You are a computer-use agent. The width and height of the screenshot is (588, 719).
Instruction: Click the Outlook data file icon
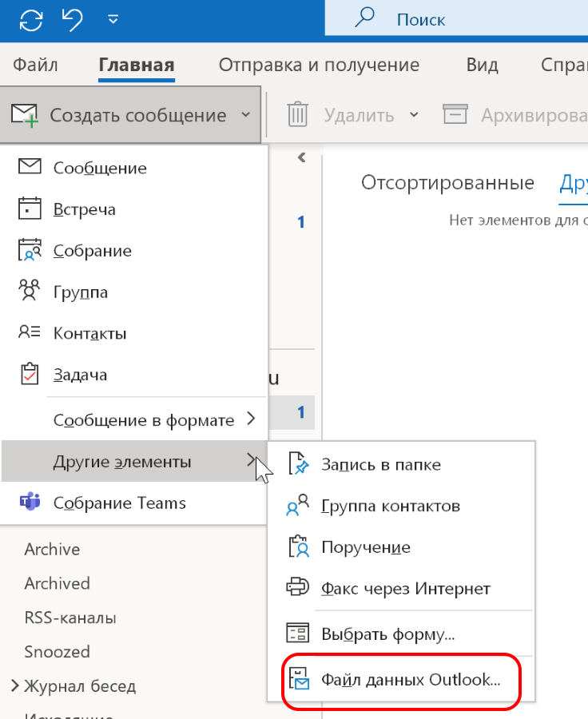[x=299, y=678]
